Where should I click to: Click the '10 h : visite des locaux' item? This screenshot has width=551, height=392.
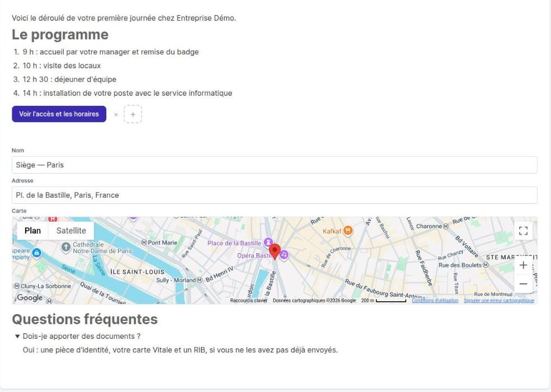pyautogui.click(x=62, y=66)
